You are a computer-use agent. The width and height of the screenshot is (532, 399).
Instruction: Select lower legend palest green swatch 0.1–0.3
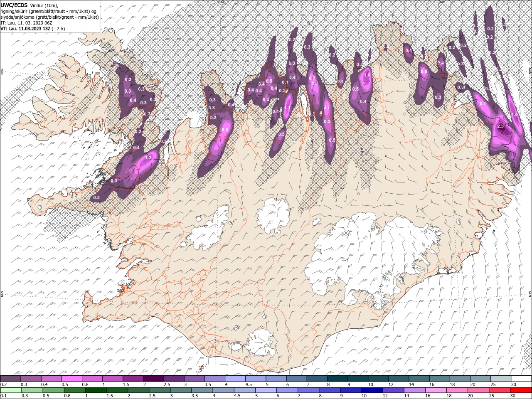click(11, 390)
